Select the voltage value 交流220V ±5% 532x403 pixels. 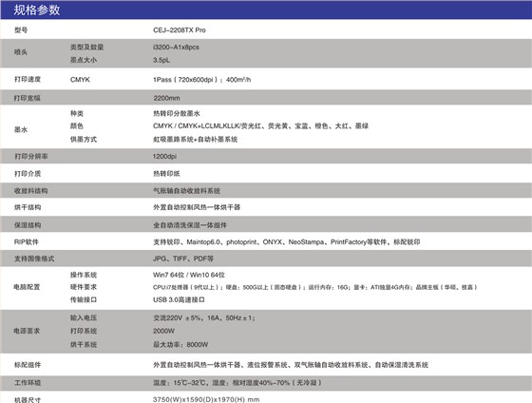click(204, 318)
